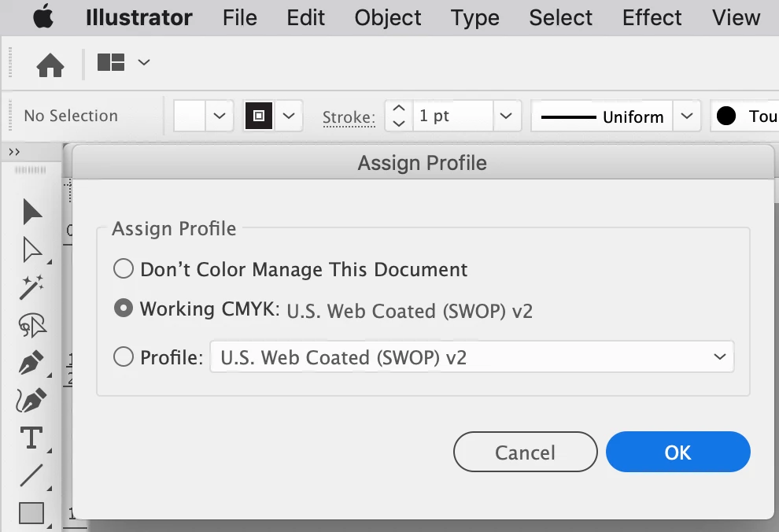Screen dimensions: 779x532
Task: Open the Uniform width profile dropdown
Action: coord(687,116)
